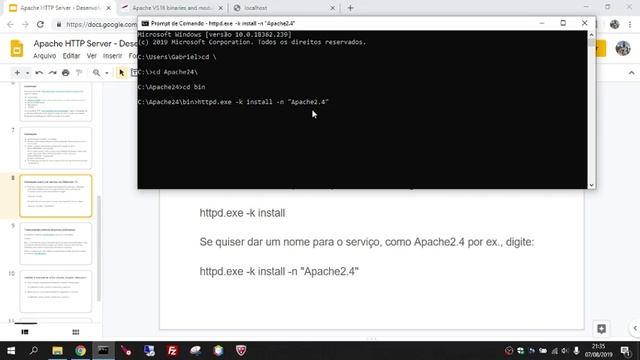
Task: Click the print icon in Slides toolbar
Action: [x=66, y=73]
